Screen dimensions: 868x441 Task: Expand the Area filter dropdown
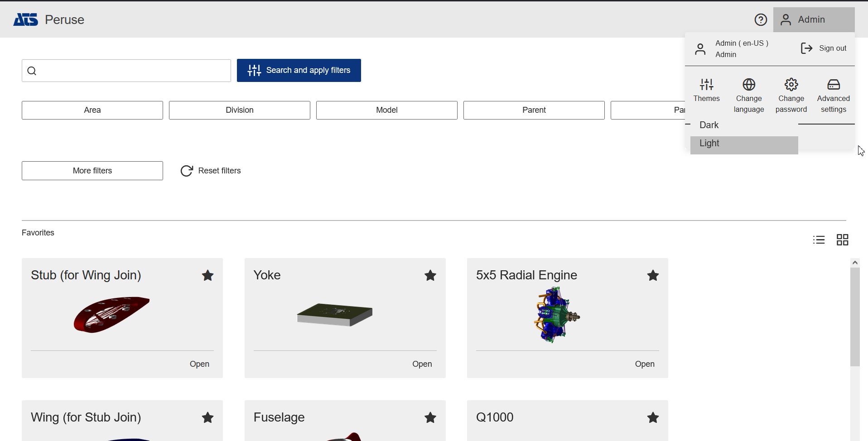coord(92,110)
